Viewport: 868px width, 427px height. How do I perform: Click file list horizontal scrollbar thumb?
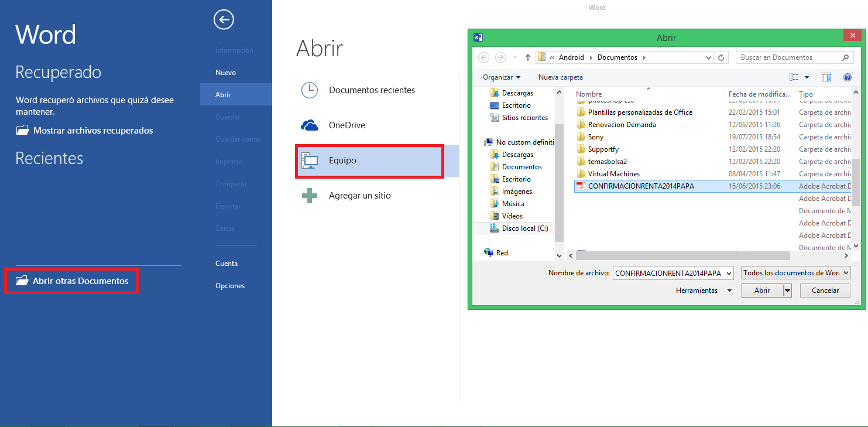tap(683, 256)
